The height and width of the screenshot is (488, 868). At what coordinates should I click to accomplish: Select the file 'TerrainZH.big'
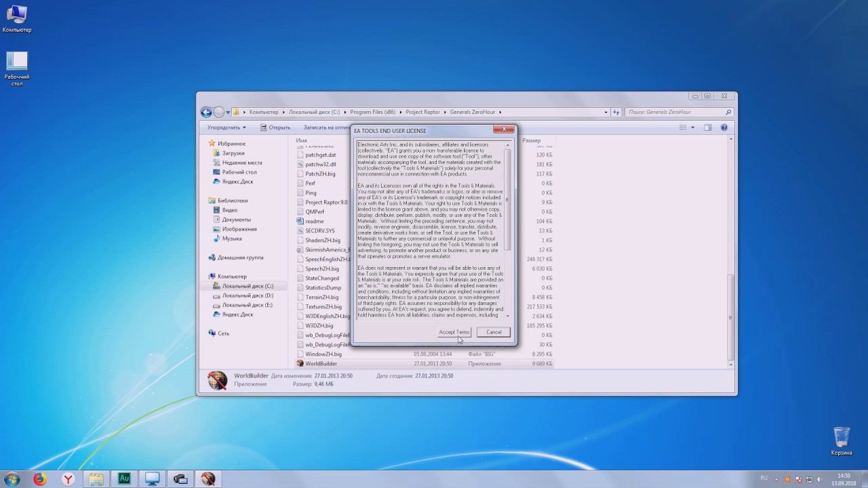[x=321, y=297]
